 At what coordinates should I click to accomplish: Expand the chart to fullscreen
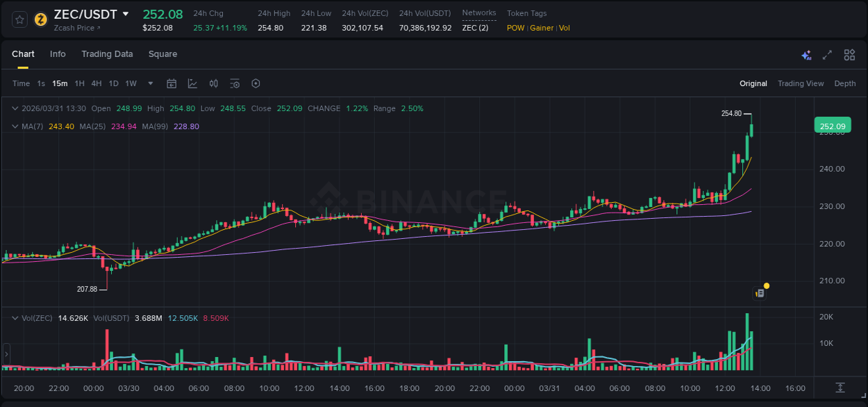(827, 54)
